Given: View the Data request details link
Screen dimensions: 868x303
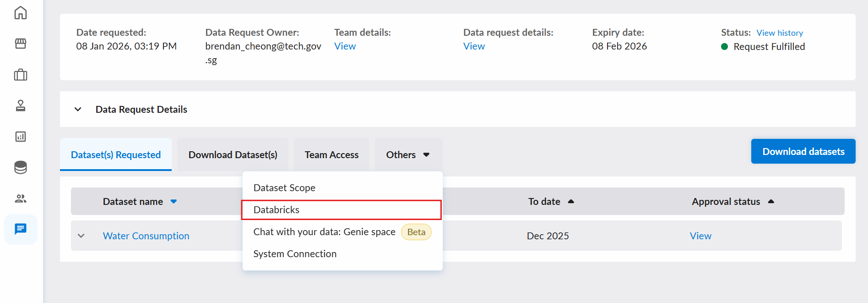Looking at the screenshot, I should click(474, 46).
